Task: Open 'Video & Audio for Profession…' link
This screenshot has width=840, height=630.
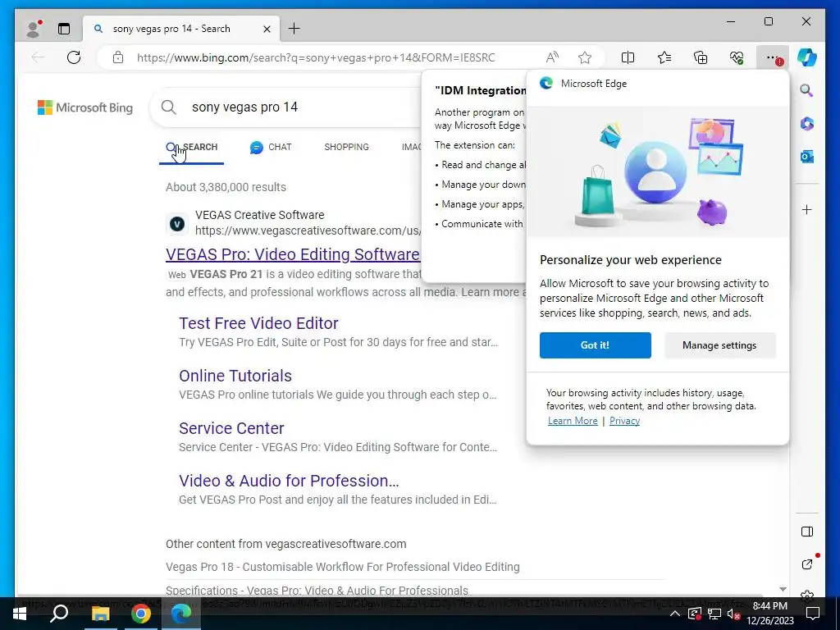Action: pyautogui.click(x=289, y=481)
